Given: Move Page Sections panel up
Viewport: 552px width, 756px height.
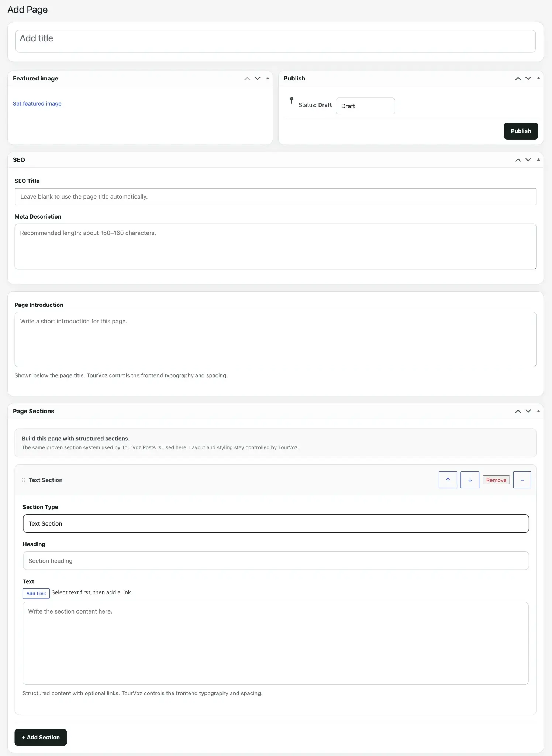Looking at the screenshot, I should (x=518, y=411).
